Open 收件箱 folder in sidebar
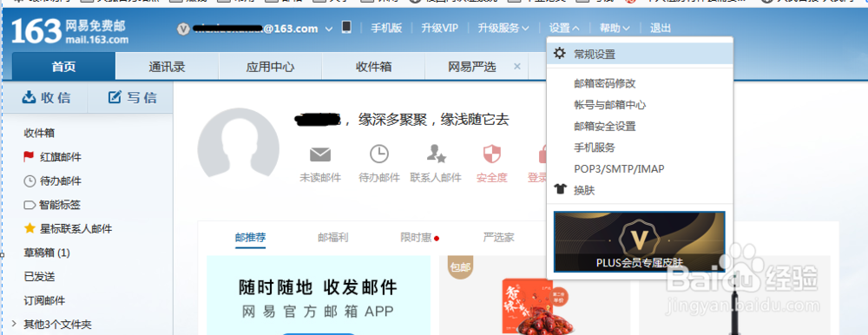The image size is (868, 335). 39,133
